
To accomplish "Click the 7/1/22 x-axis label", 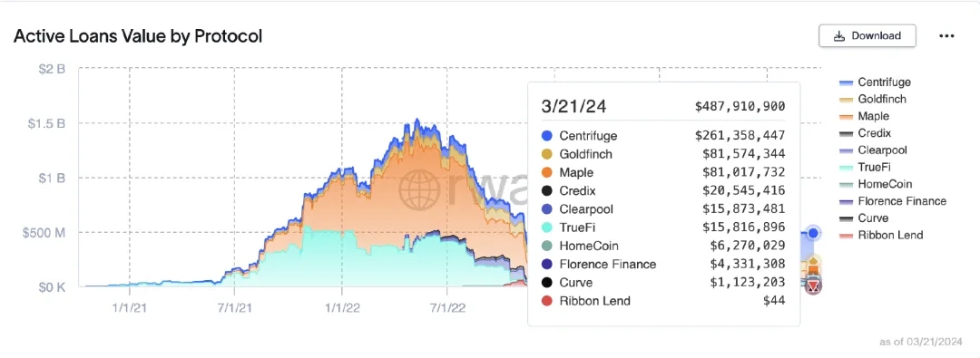I will pyautogui.click(x=447, y=308).
